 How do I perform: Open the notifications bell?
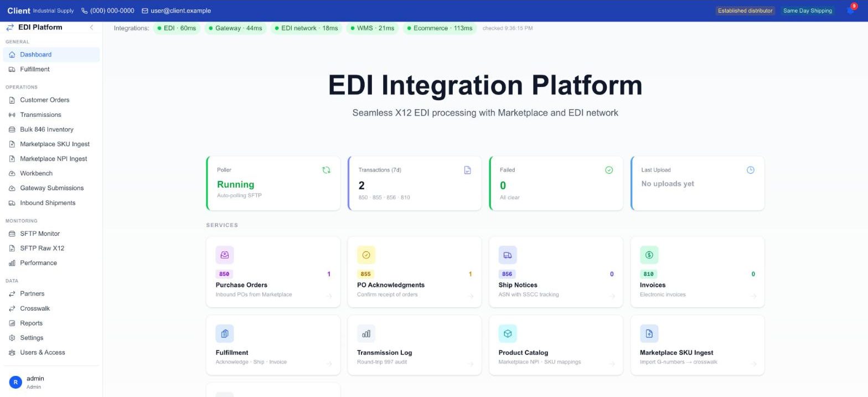coord(851,11)
